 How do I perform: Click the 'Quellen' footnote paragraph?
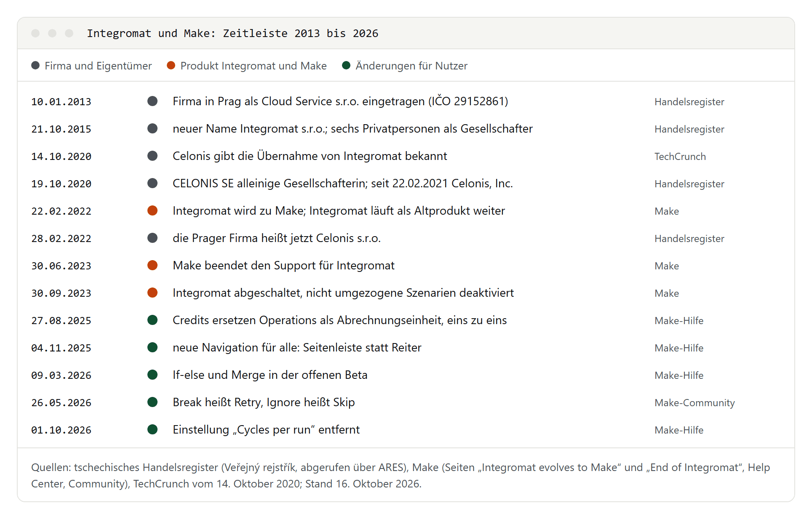pos(401,476)
